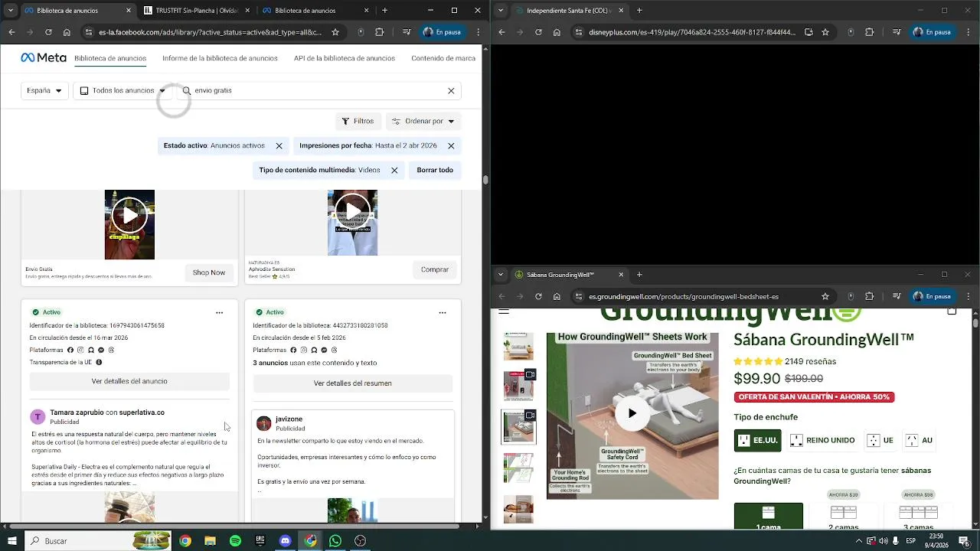Screen dimensions: 980x551
Task: Click 'Ver detalles del resumen'
Action: pos(353,383)
